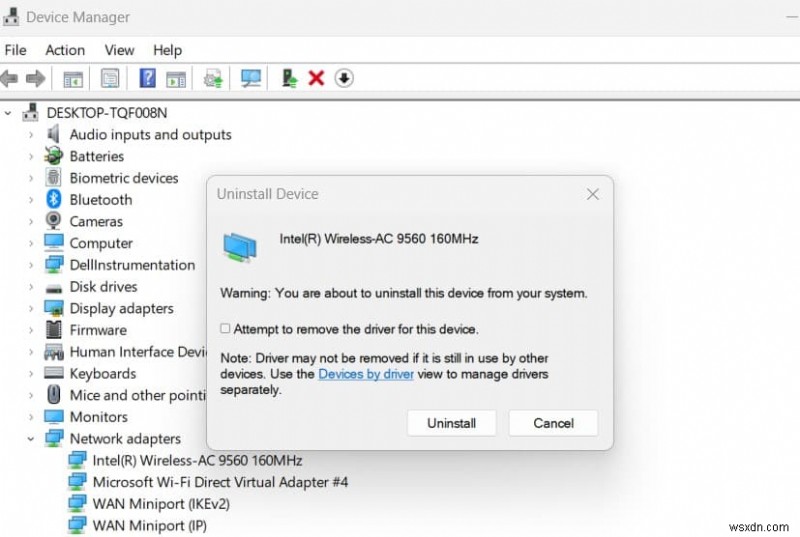Click Show/Hide Console Tree toolbar icon
The width and height of the screenshot is (800, 537).
pos(73,79)
